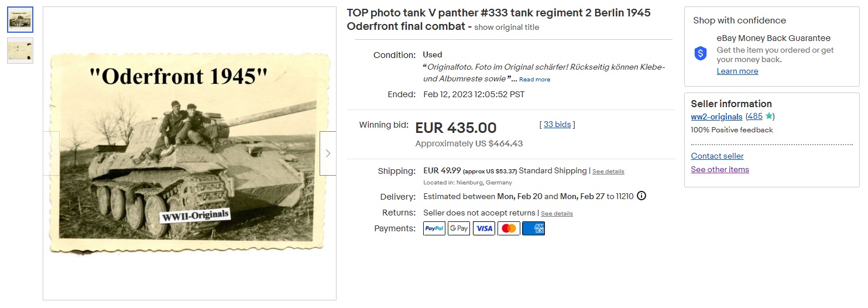Click the PayPal payment icon

[x=434, y=228]
